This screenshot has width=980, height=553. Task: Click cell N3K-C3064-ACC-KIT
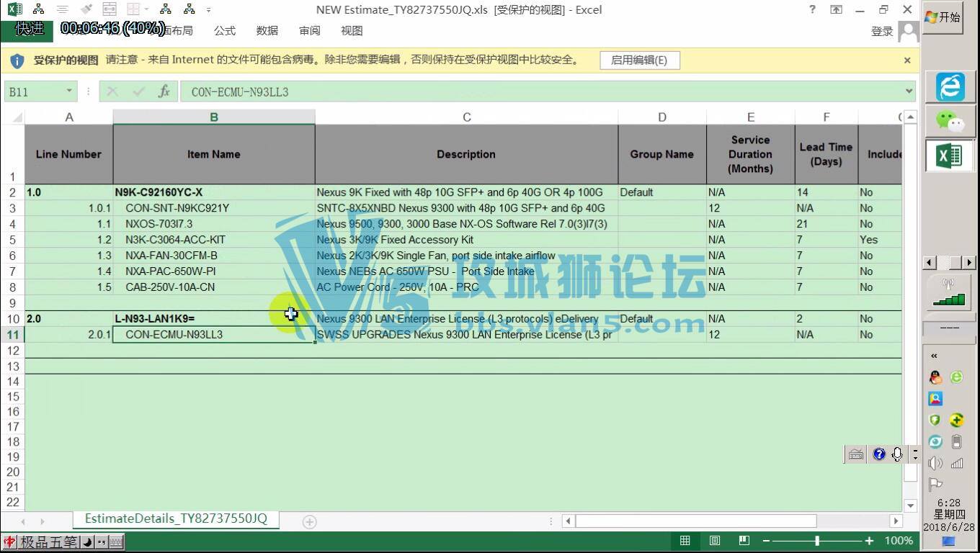pos(213,240)
